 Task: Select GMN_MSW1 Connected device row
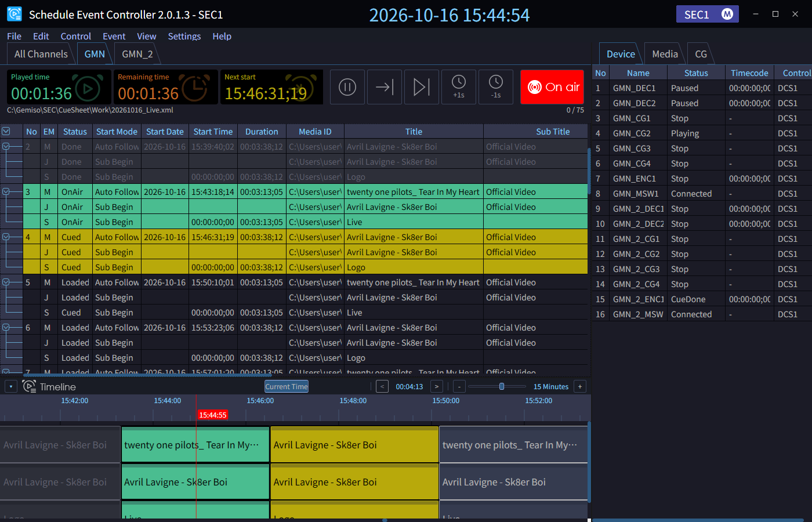(702, 194)
